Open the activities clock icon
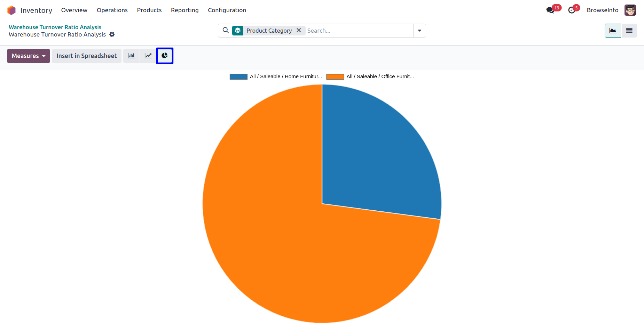 (571, 10)
